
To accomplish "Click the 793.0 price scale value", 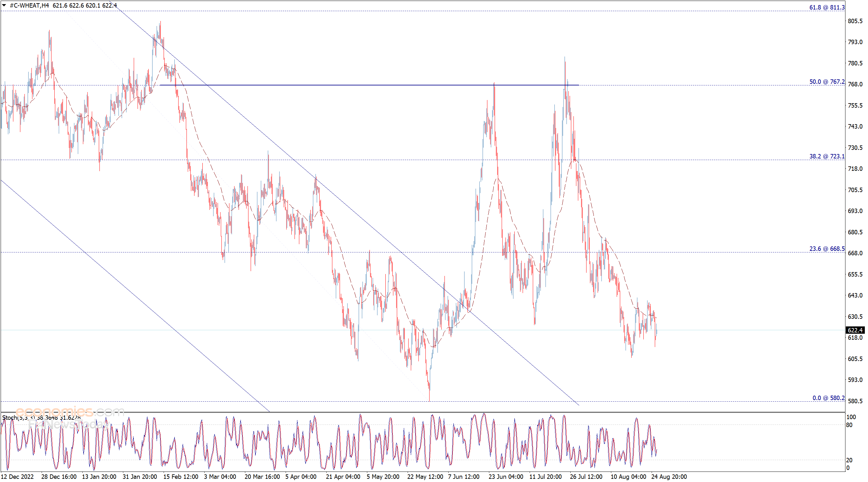I will [855, 42].
